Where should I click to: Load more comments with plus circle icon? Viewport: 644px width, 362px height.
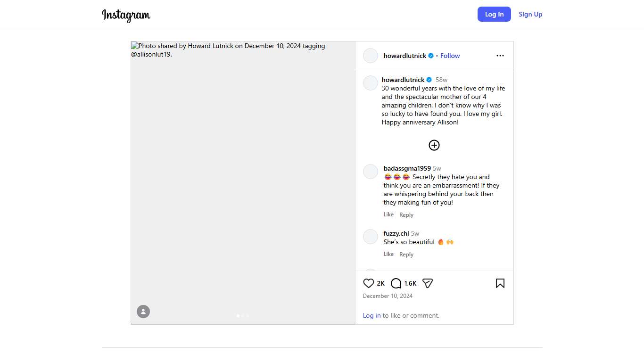click(434, 145)
